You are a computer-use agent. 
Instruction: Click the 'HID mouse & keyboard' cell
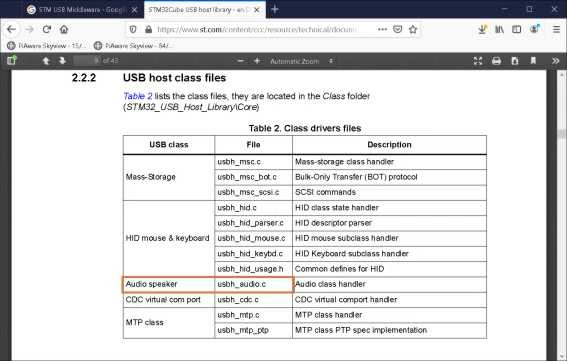point(169,238)
